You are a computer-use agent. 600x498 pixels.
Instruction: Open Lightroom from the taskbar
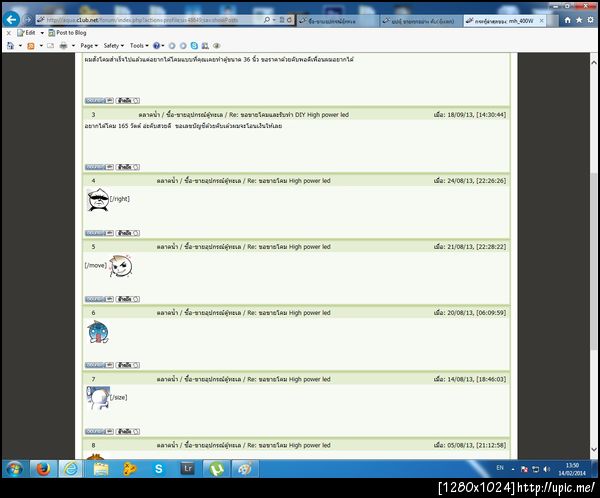188,469
